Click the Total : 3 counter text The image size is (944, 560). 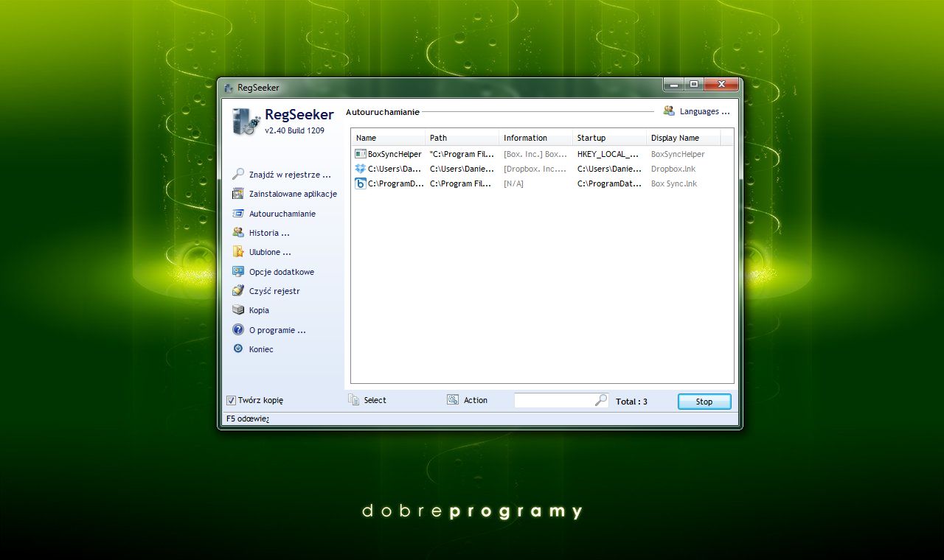click(x=631, y=402)
